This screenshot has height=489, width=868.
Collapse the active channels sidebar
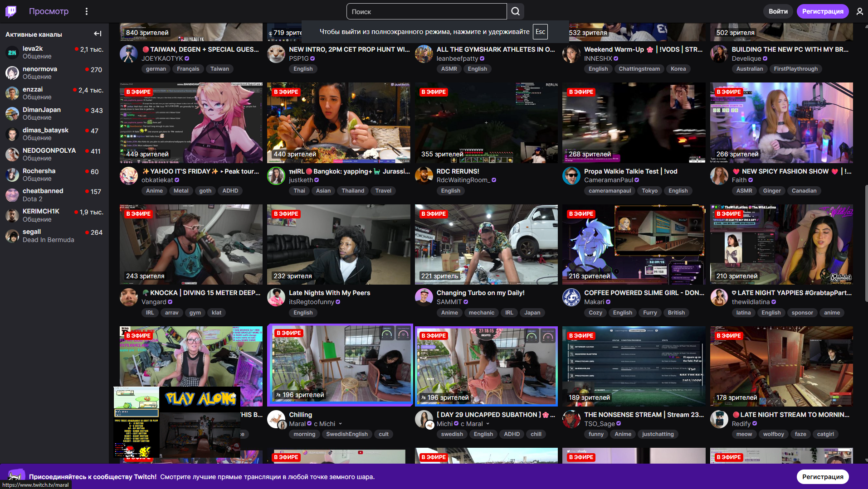98,34
